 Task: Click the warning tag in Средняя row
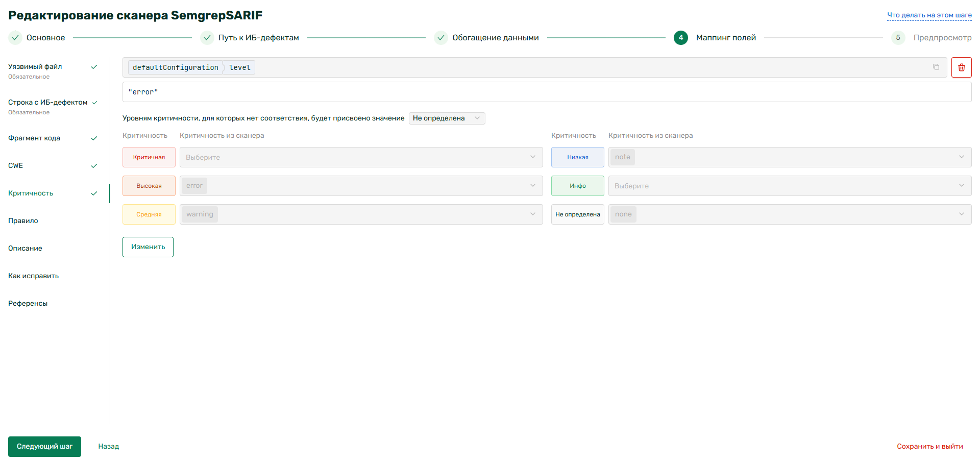200,214
